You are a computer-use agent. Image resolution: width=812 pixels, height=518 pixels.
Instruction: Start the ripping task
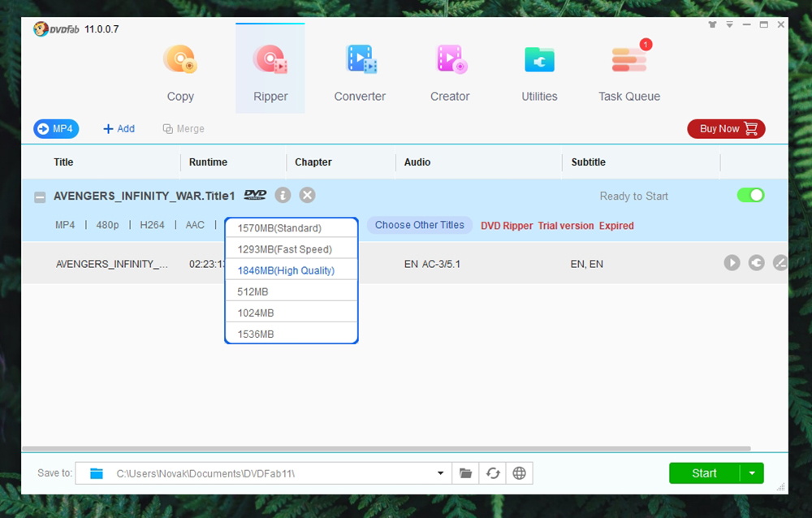coord(704,473)
